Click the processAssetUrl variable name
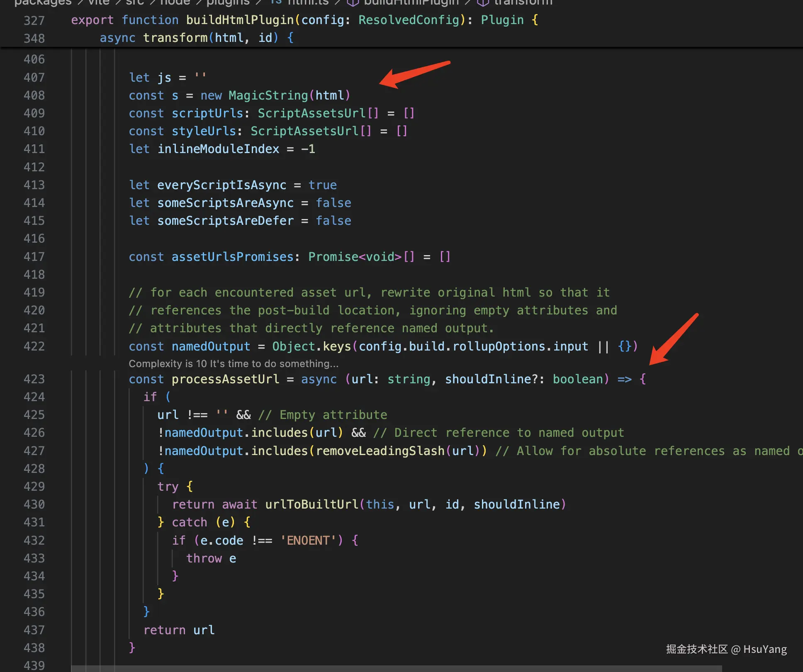Viewport: 803px width, 672px height. pos(225,379)
